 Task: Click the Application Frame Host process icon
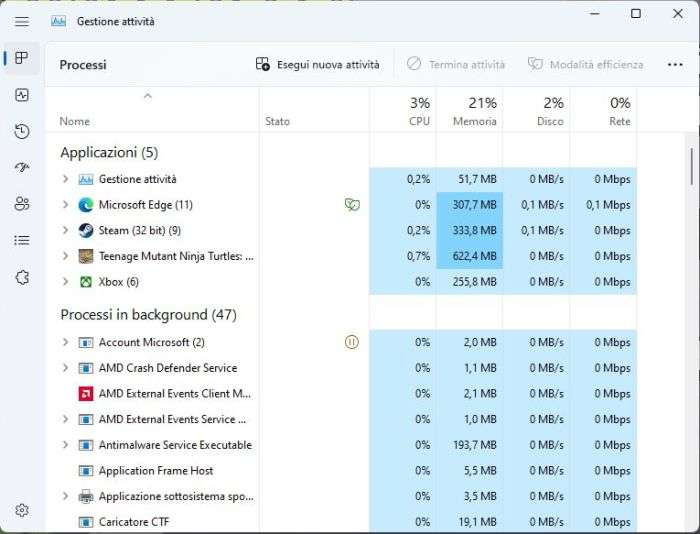pos(86,471)
